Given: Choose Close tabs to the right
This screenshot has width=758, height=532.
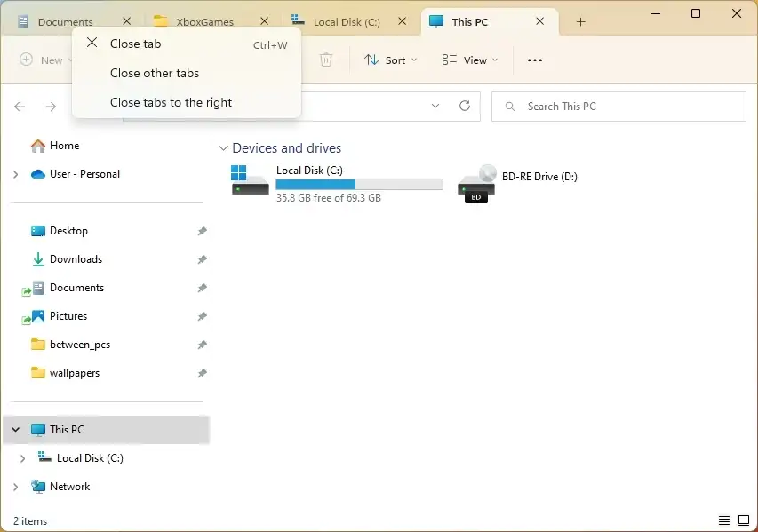Looking at the screenshot, I should [x=170, y=102].
